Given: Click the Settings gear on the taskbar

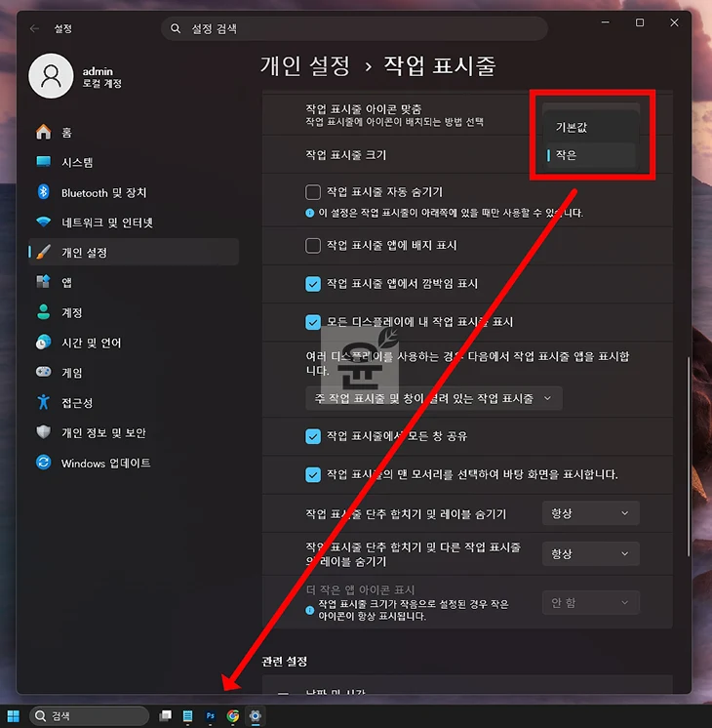Looking at the screenshot, I should pyautogui.click(x=256, y=716).
